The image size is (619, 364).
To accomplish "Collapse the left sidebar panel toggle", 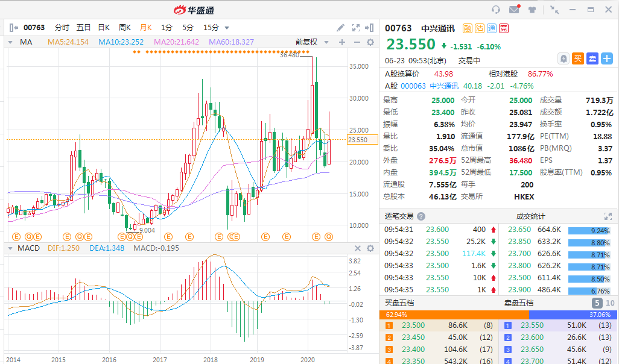I will [13, 28].
